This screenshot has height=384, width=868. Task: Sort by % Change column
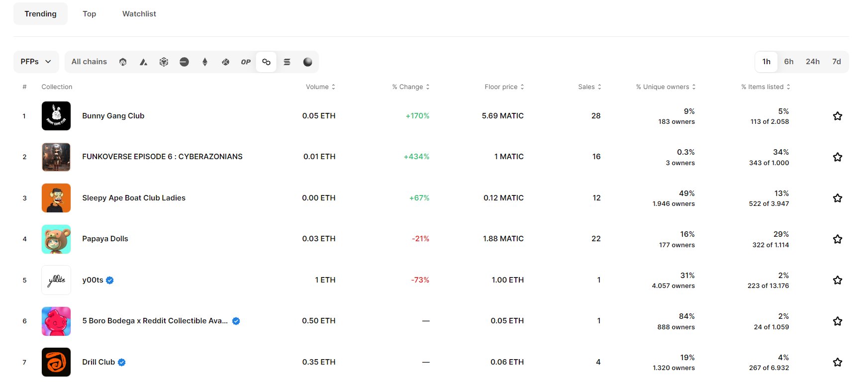411,87
